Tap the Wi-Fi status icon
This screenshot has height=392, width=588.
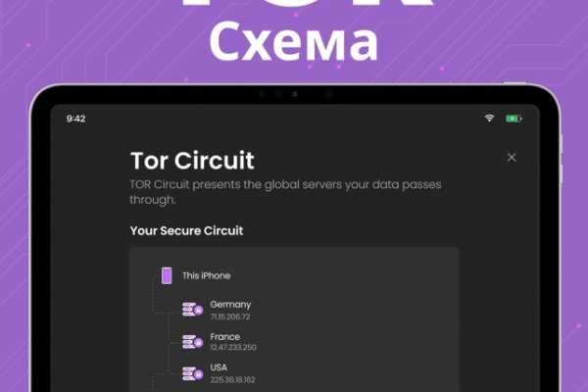click(x=489, y=119)
